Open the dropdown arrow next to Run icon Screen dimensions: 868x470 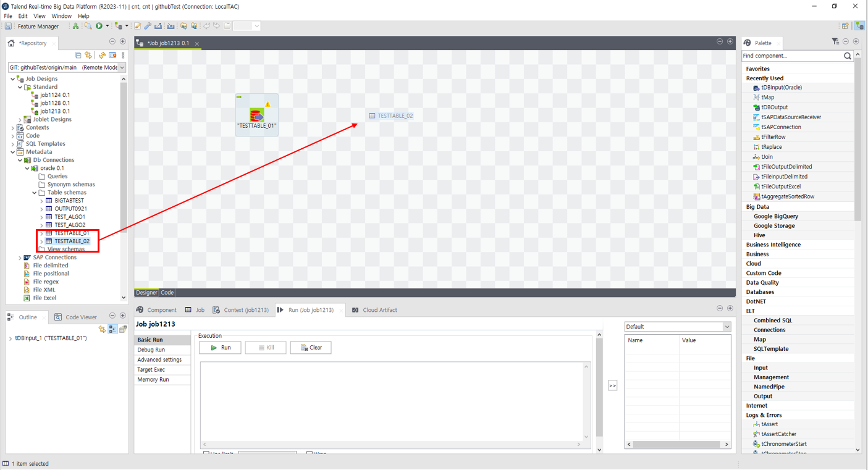click(x=107, y=26)
